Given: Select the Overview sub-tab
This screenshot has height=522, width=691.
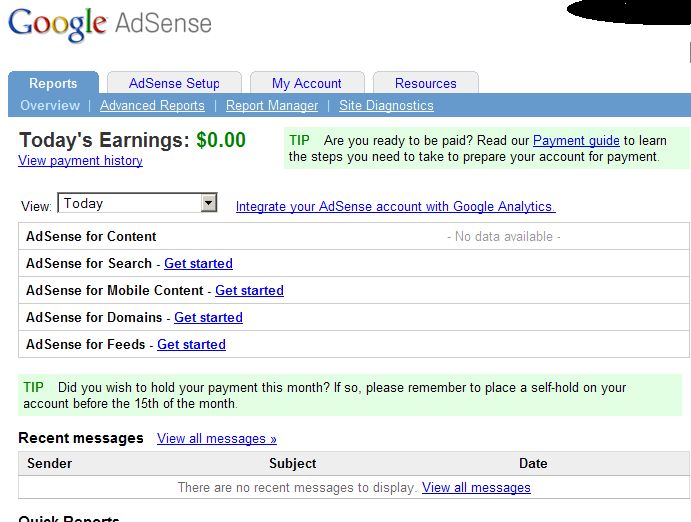Looking at the screenshot, I should tap(50, 105).
